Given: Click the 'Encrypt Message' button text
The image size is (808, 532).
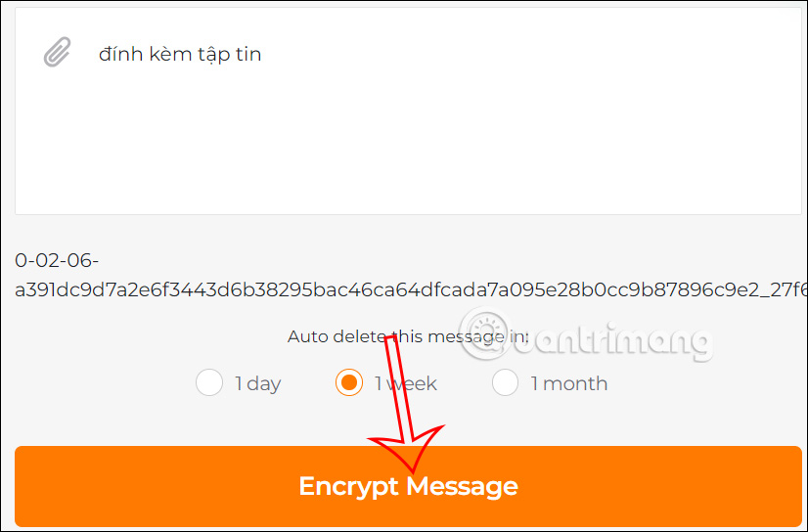Looking at the screenshot, I should pyautogui.click(x=408, y=486).
